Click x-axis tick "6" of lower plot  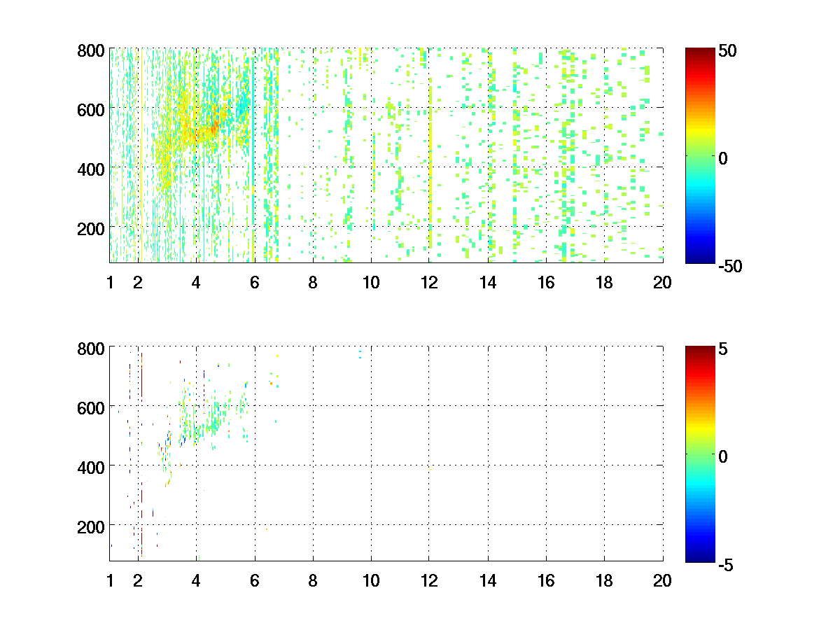(x=254, y=580)
